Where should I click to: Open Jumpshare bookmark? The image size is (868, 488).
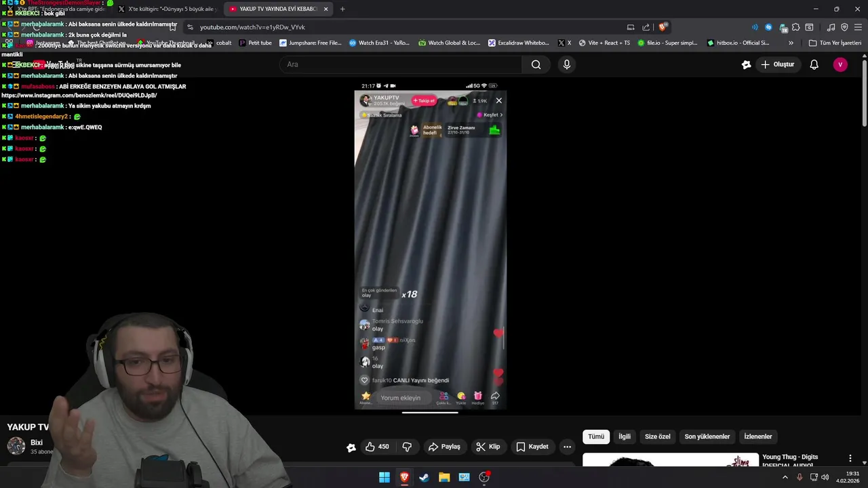(311, 43)
